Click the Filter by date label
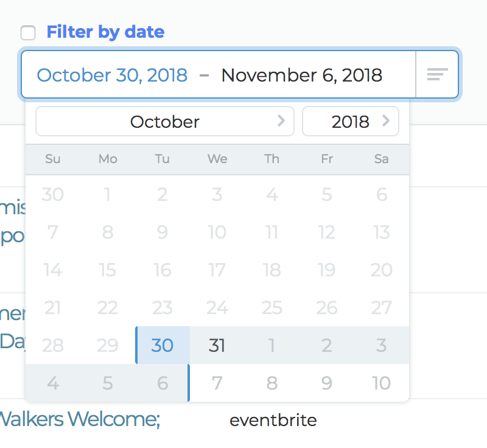 point(105,32)
